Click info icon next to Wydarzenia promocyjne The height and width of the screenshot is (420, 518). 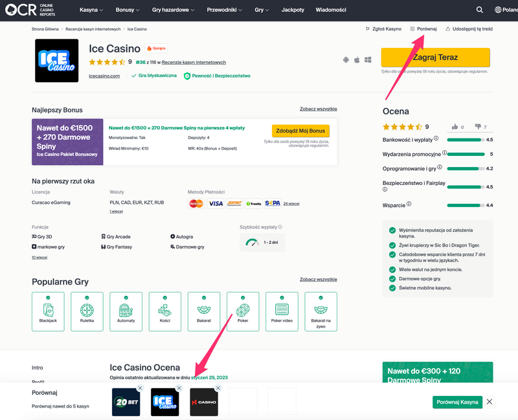tap(444, 153)
